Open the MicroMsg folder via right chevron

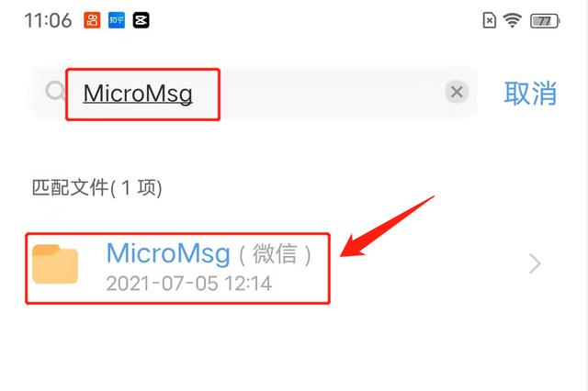tap(535, 263)
